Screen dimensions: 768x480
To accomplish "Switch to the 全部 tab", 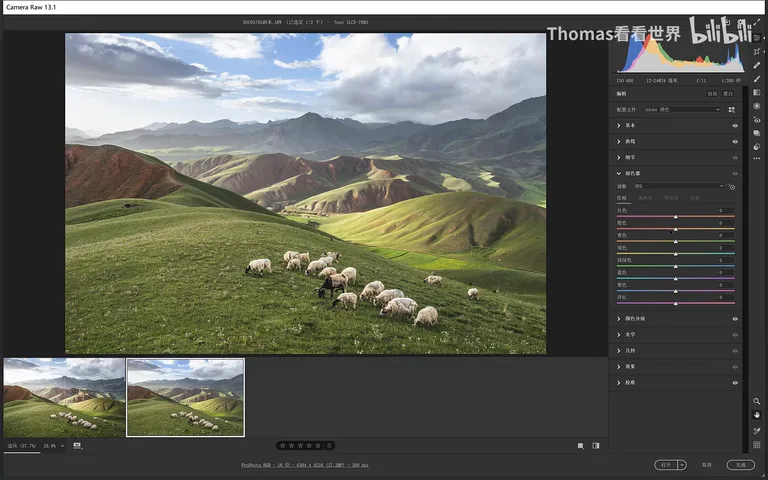I will [695, 198].
